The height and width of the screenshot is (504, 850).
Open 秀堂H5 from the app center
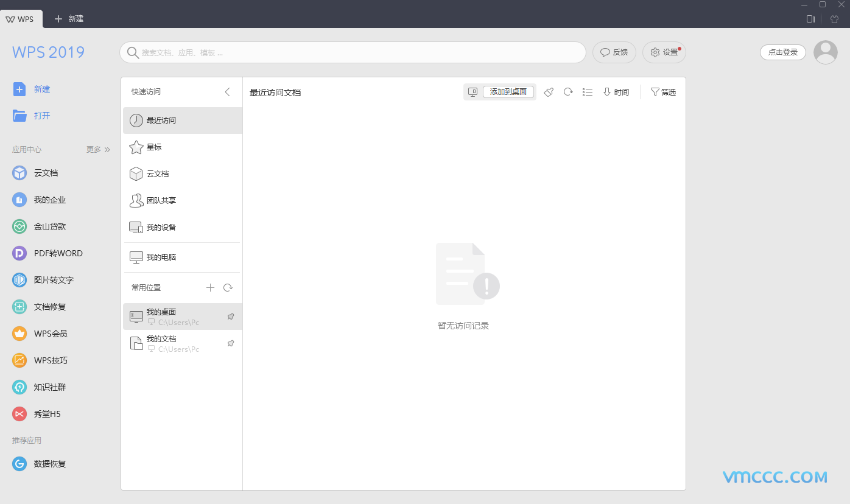point(46,413)
